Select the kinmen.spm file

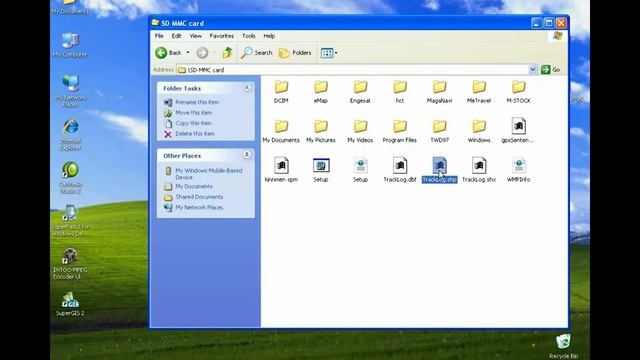pos(281,170)
